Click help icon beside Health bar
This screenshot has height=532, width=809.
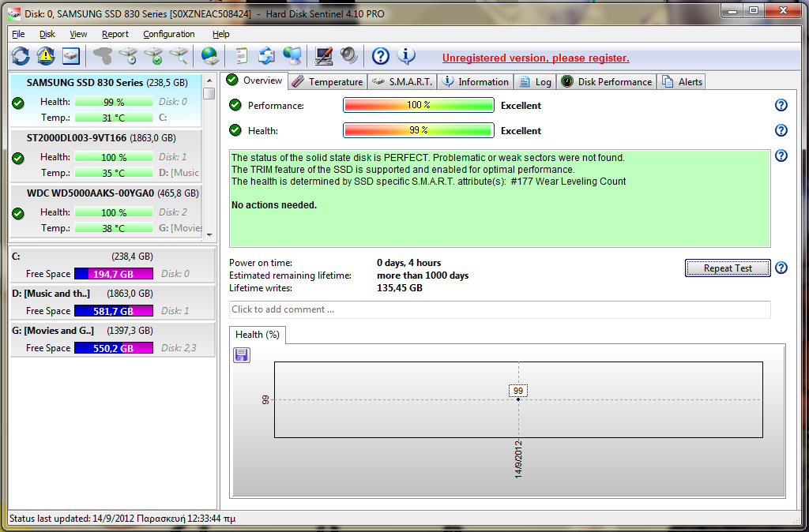(x=781, y=130)
